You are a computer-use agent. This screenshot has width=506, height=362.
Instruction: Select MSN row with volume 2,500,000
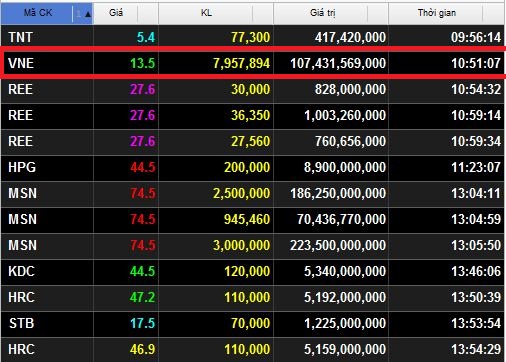(x=253, y=193)
